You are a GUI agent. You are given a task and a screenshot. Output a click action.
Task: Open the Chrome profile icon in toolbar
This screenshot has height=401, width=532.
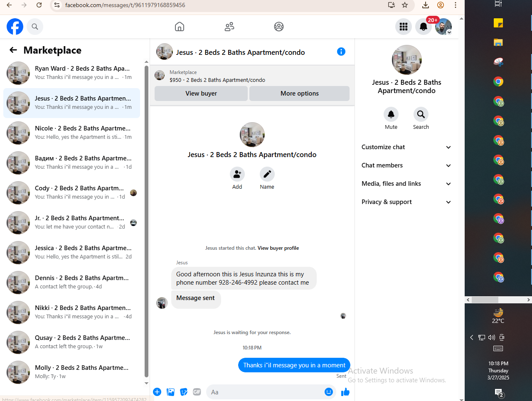coord(441,5)
